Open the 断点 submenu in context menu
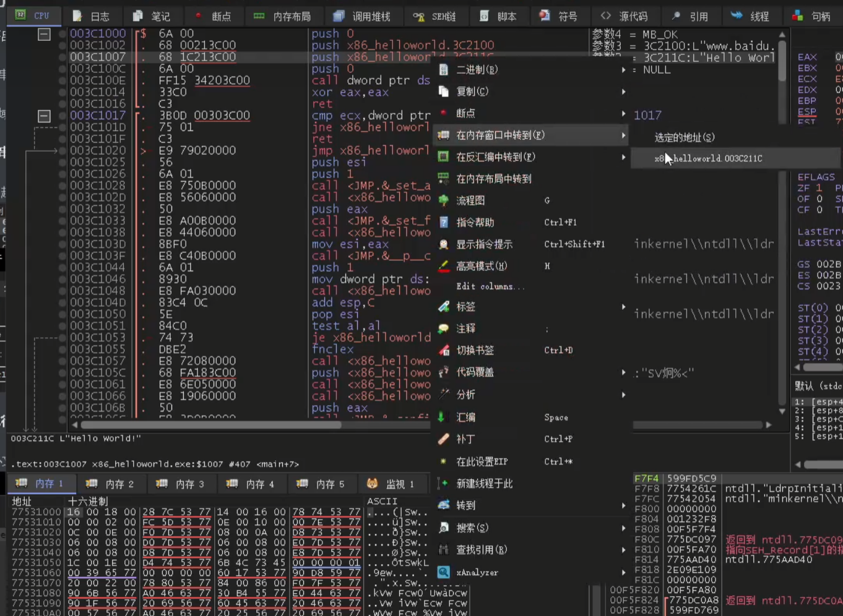 pyautogui.click(x=531, y=113)
